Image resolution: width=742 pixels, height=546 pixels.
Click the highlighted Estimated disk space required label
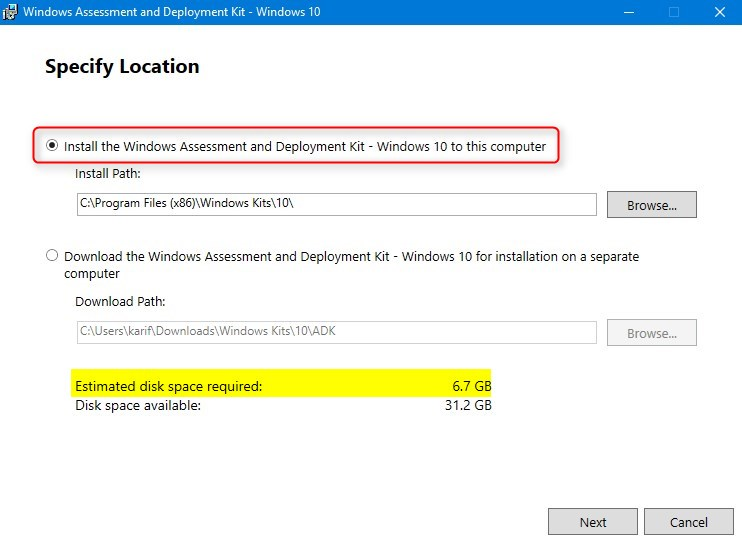pos(169,386)
